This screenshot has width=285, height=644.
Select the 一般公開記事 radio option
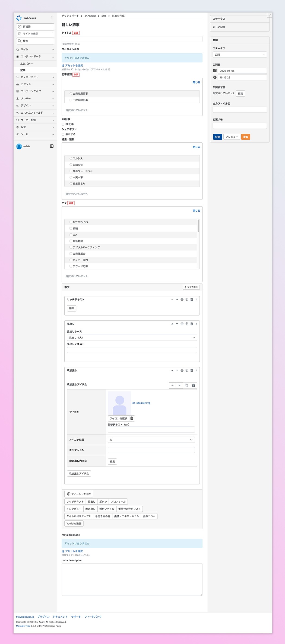(71, 100)
